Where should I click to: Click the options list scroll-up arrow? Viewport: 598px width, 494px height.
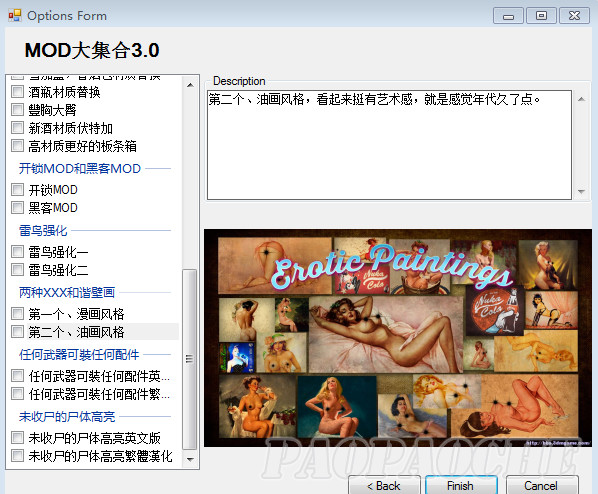tap(190, 85)
